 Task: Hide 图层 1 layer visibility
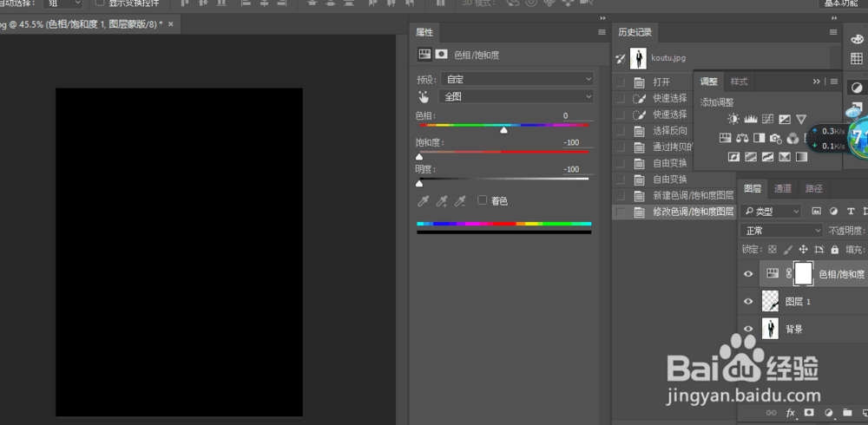pyautogui.click(x=748, y=301)
